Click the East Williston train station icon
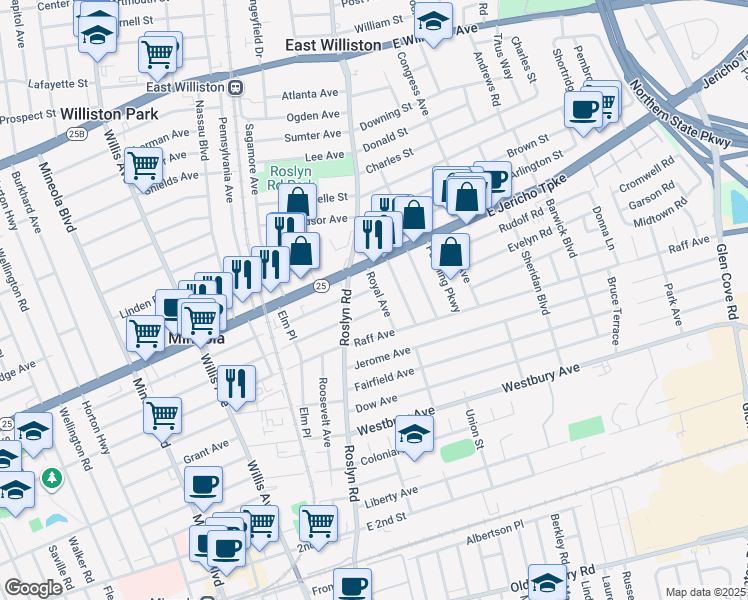The height and width of the screenshot is (600, 748). [236, 87]
